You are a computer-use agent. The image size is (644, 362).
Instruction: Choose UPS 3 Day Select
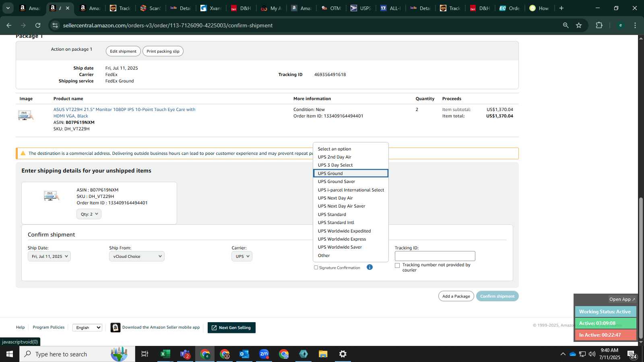click(x=351, y=165)
